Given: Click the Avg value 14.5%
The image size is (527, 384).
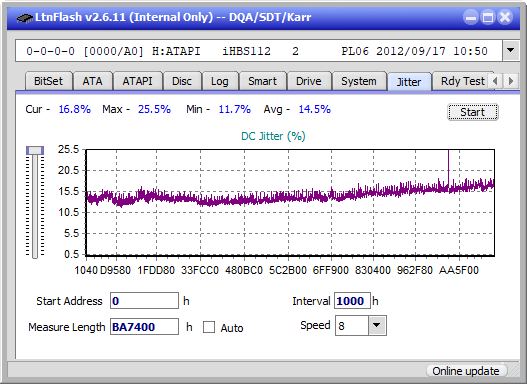Looking at the screenshot, I should pyautogui.click(x=315, y=109).
